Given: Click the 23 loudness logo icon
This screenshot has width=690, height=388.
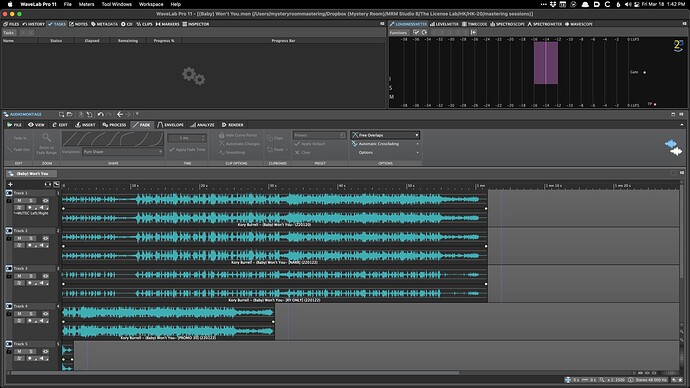Looking at the screenshot, I should click(x=678, y=45).
